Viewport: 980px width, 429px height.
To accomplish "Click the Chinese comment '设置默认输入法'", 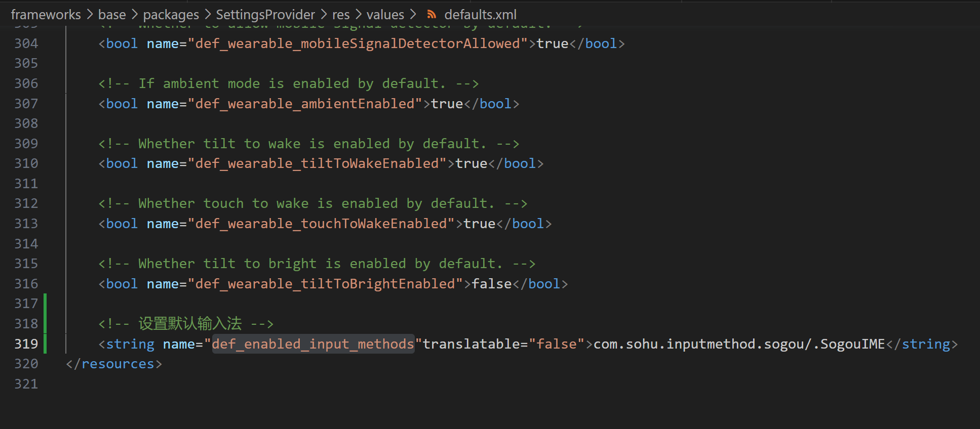I will click(x=190, y=324).
